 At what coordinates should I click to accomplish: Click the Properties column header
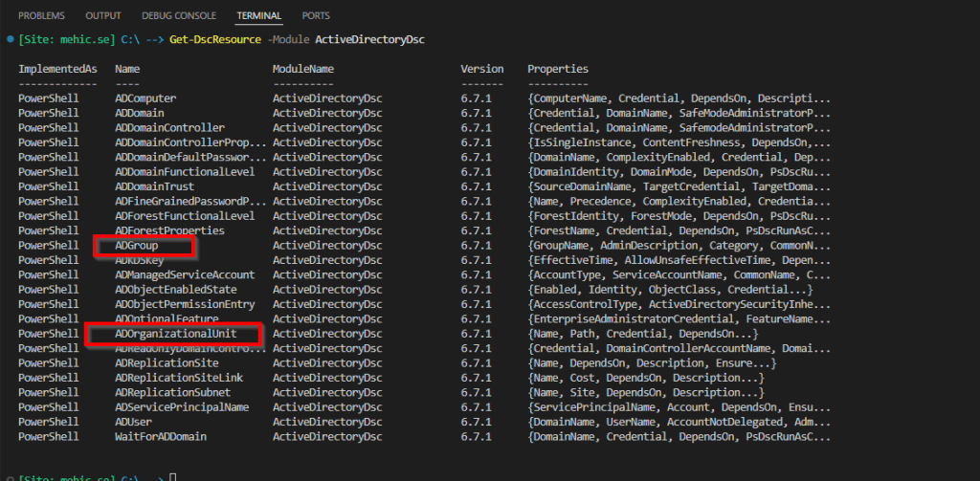(x=558, y=70)
